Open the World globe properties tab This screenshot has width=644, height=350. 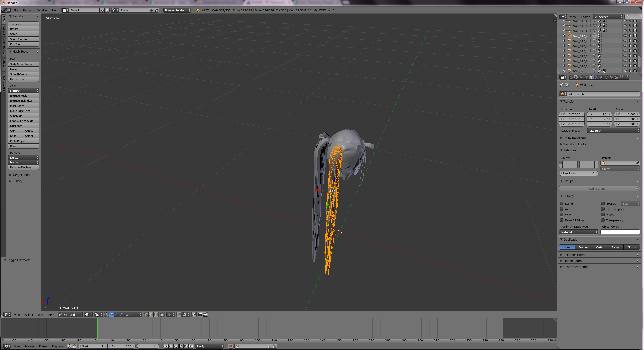pyautogui.click(x=586, y=77)
